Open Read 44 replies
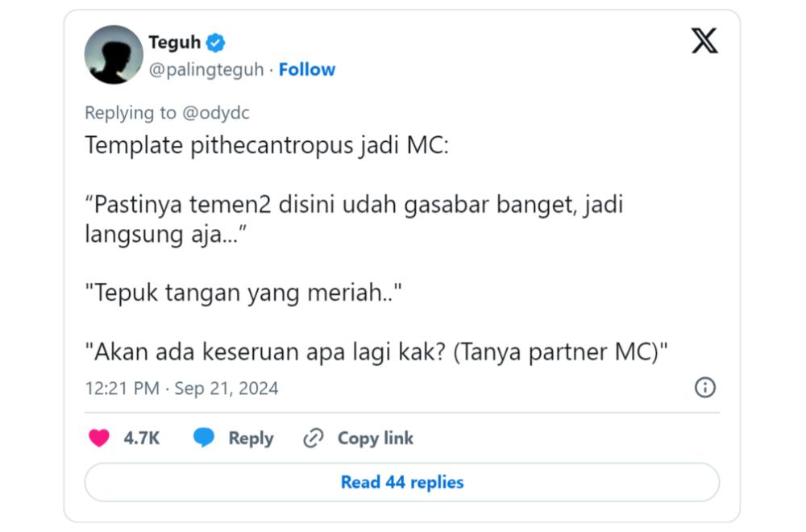 tap(402, 482)
